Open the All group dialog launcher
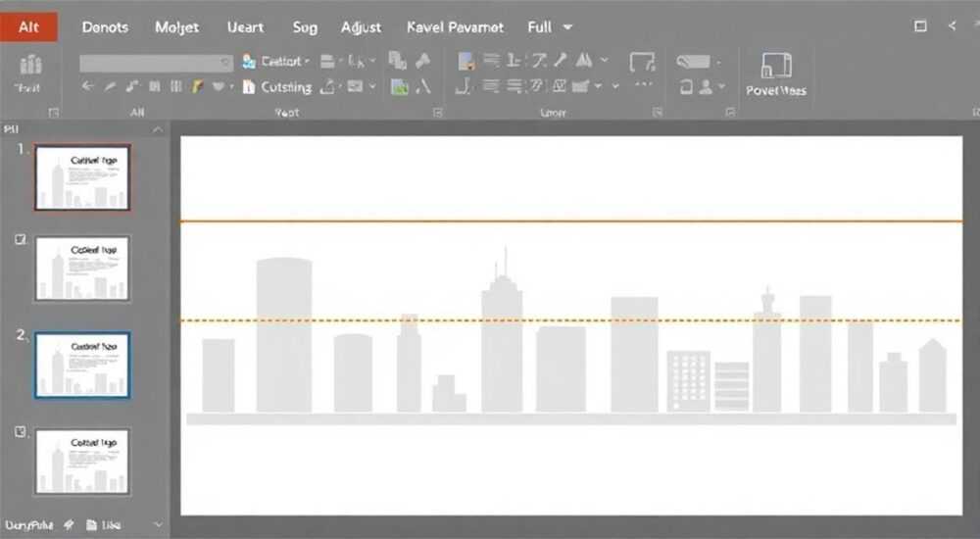The image size is (980, 539). tap(54, 113)
